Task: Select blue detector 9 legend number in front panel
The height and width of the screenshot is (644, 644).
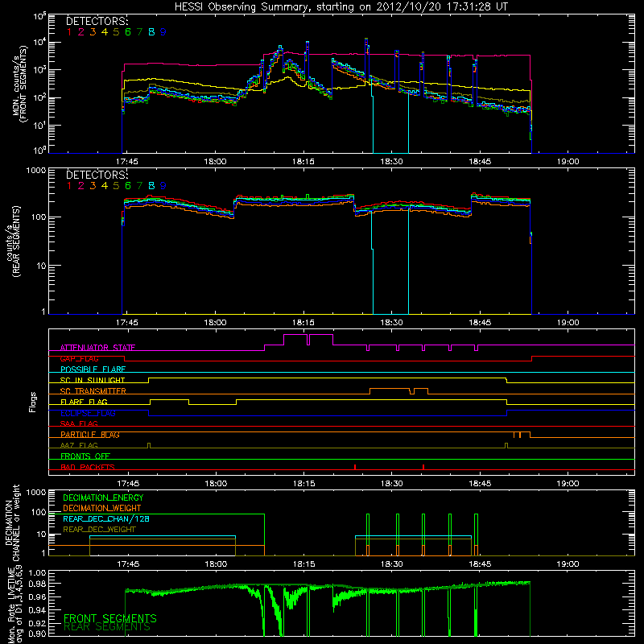Action: [x=163, y=32]
